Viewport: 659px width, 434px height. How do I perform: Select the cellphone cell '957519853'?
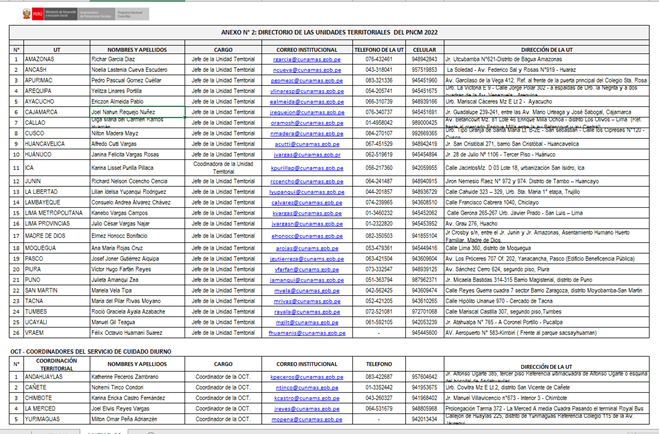(424, 70)
